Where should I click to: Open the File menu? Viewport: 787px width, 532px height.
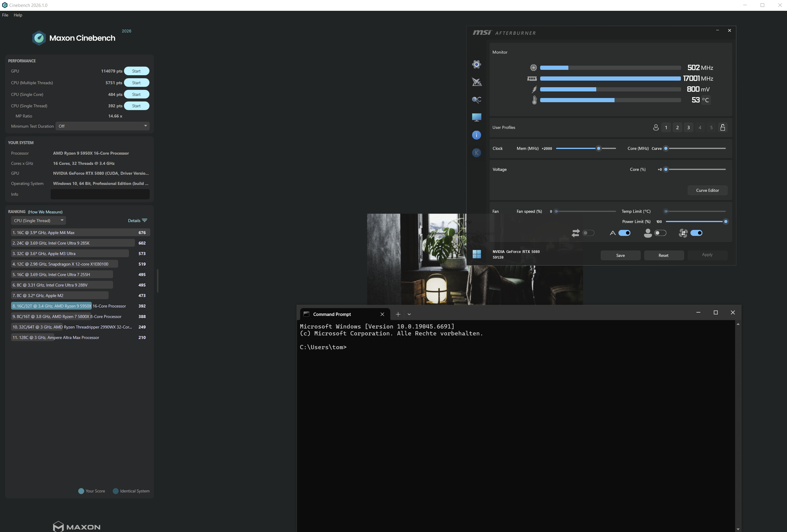point(5,15)
